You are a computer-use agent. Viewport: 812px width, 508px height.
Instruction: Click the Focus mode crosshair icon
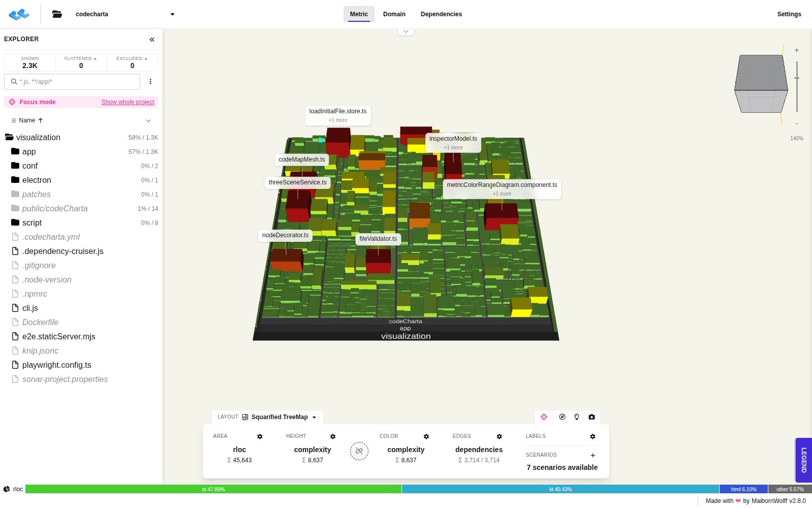[x=12, y=102]
